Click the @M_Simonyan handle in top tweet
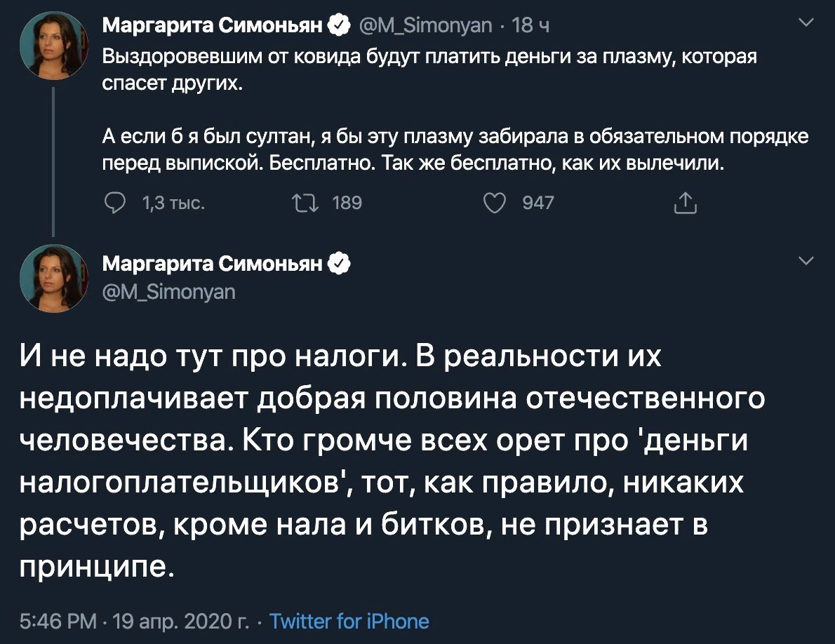The image size is (835, 644). (x=425, y=25)
